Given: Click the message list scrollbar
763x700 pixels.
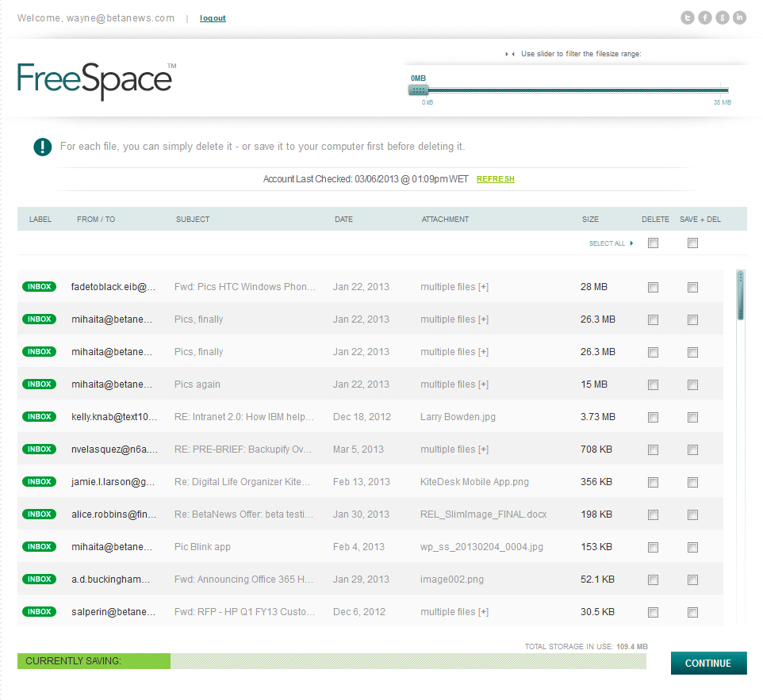Looking at the screenshot, I should pos(739,293).
